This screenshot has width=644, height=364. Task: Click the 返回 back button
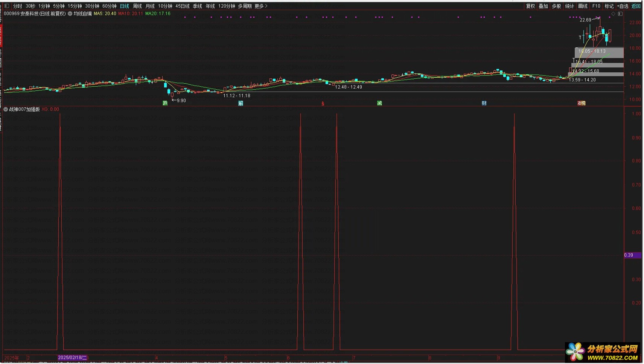coord(636,6)
